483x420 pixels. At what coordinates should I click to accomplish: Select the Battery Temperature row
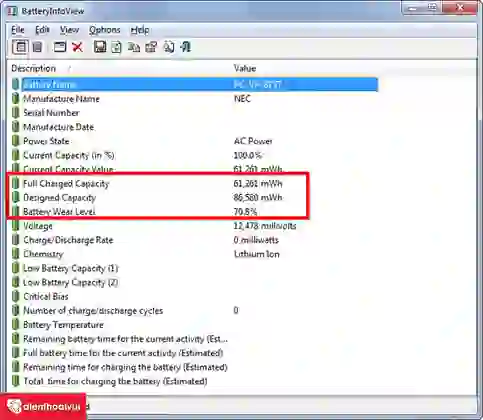tap(194, 325)
